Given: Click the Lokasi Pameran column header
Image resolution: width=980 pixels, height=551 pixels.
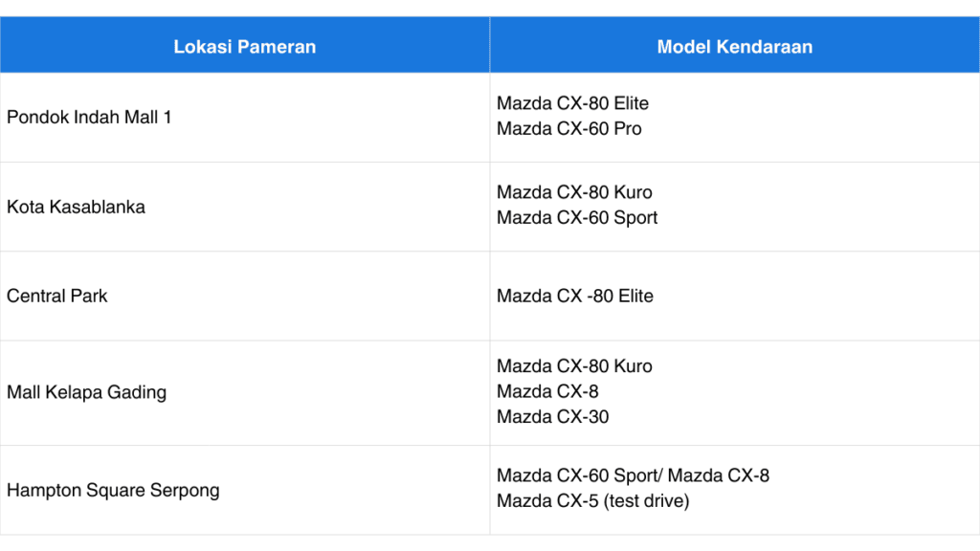Looking at the screenshot, I should [x=245, y=46].
